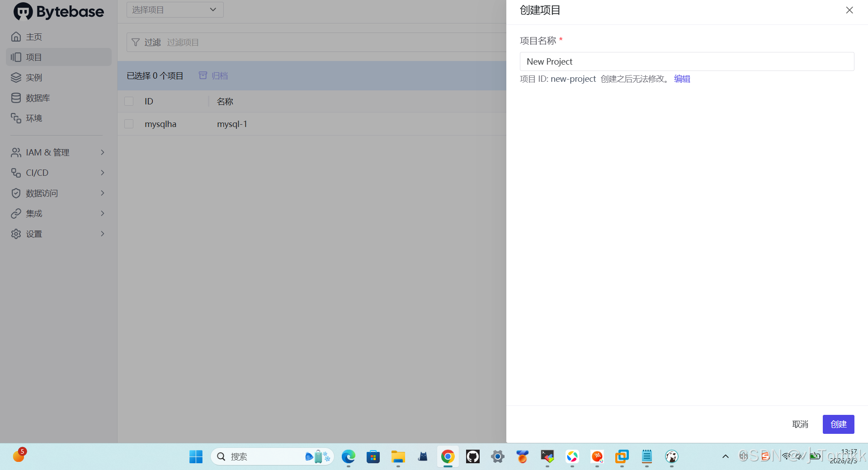Click the taskbar 搜索 search box
The width and height of the screenshot is (868, 470).
272,456
